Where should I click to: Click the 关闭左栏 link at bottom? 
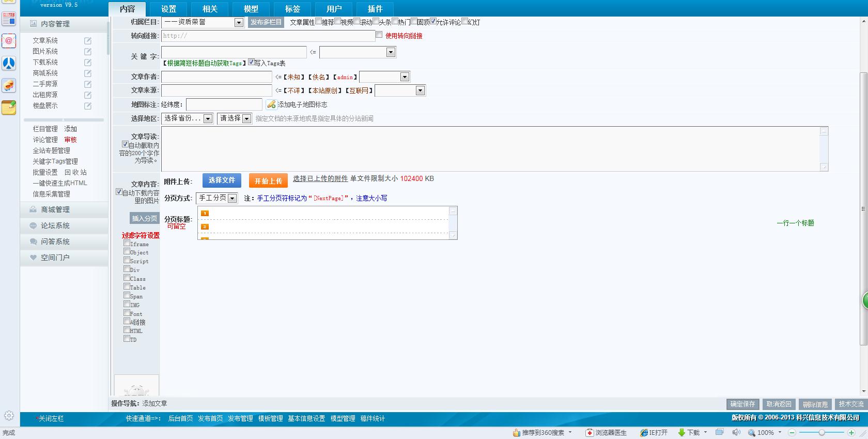pos(51,419)
